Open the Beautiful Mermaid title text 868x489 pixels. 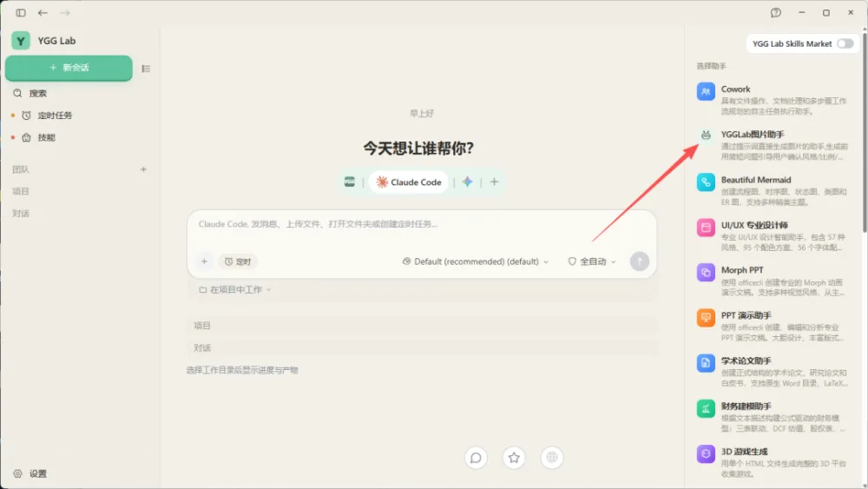tap(756, 180)
